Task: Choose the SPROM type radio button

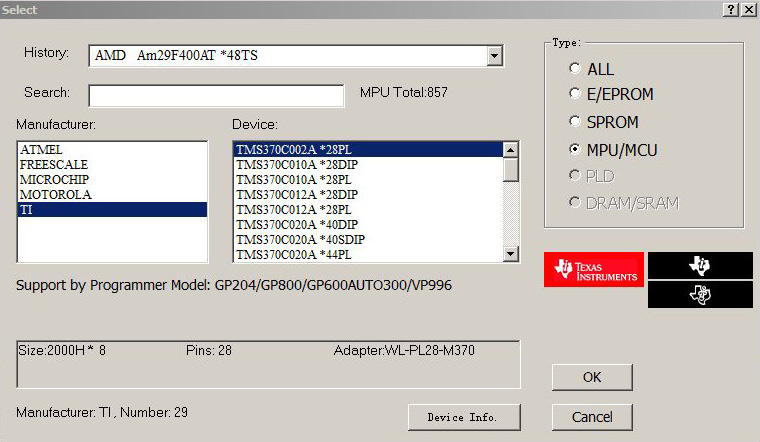Action: tap(575, 121)
